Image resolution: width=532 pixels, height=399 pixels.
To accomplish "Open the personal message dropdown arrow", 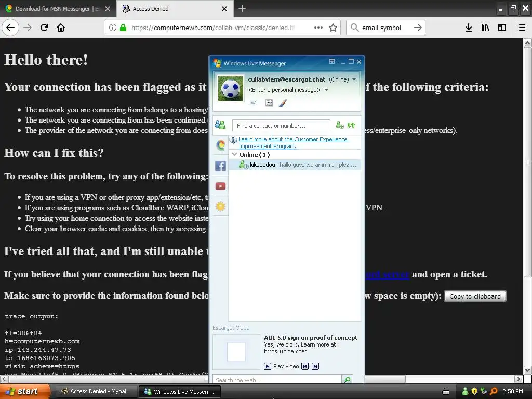I will [x=326, y=90].
